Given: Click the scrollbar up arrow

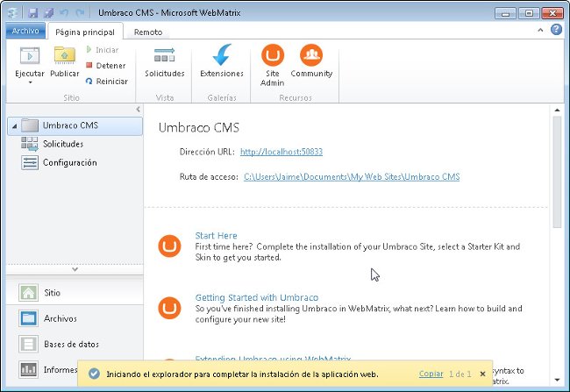Looking at the screenshot, I should click(x=557, y=110).
